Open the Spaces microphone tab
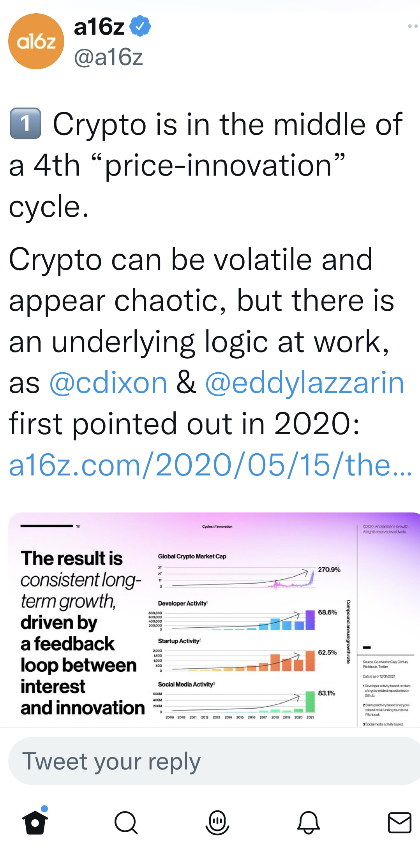This screenshot has height=868, width=420. 217,822
